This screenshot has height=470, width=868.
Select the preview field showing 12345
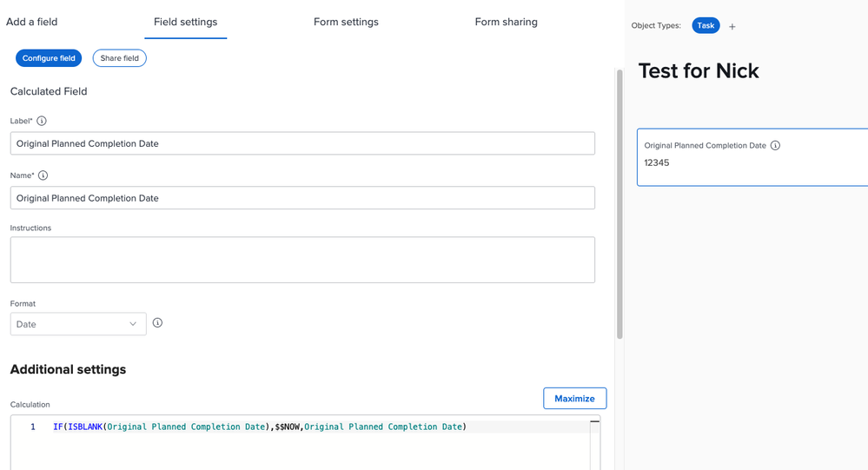752,157
